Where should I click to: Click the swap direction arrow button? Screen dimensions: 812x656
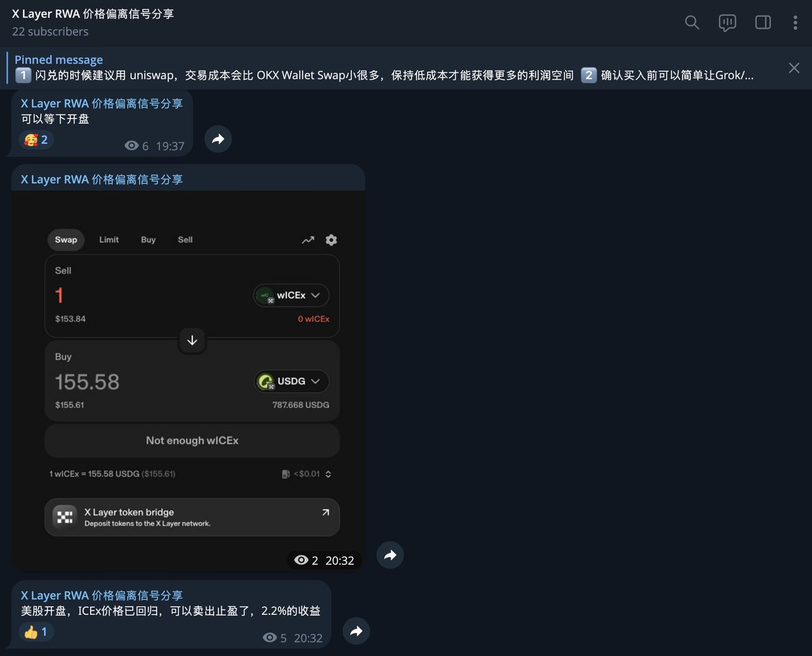(x=192, y=340)
